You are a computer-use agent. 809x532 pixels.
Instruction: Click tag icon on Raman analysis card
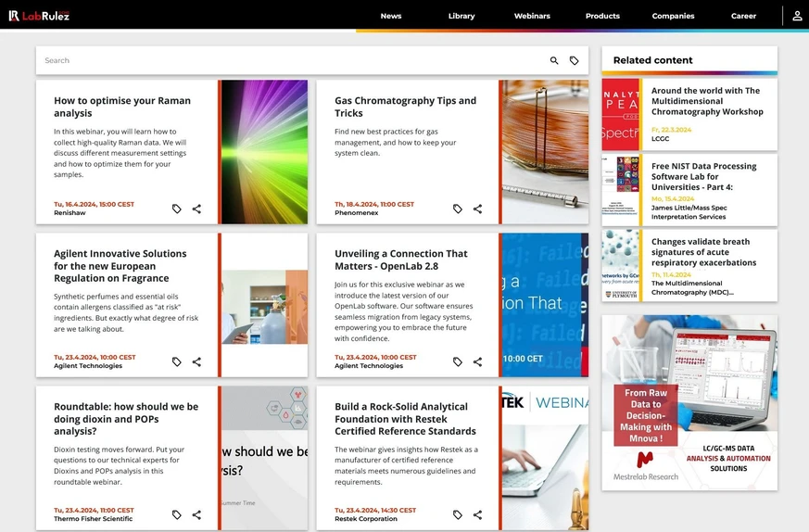(176, 209)
